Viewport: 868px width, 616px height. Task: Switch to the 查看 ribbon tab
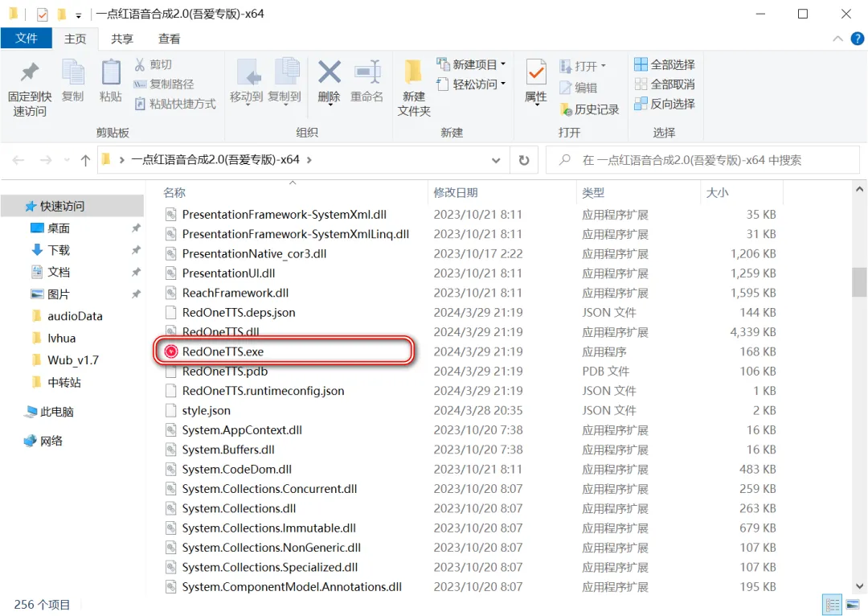(x=169, y=38)
